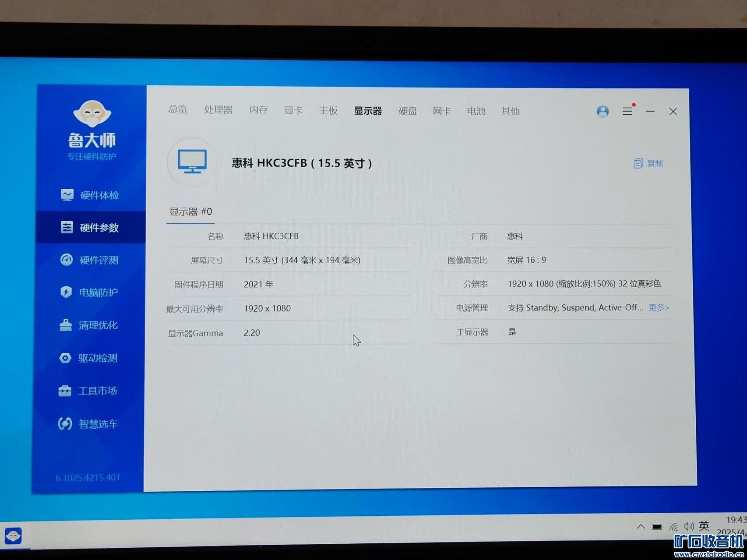Click 15.5 英寸 (344 毫米 x 194 毫米) value
The height and width of the screenshot is (560, 747).
click(302, 260)
